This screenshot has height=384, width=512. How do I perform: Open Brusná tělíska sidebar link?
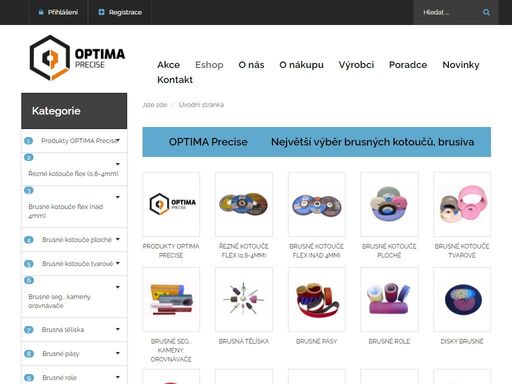point(63,330)
